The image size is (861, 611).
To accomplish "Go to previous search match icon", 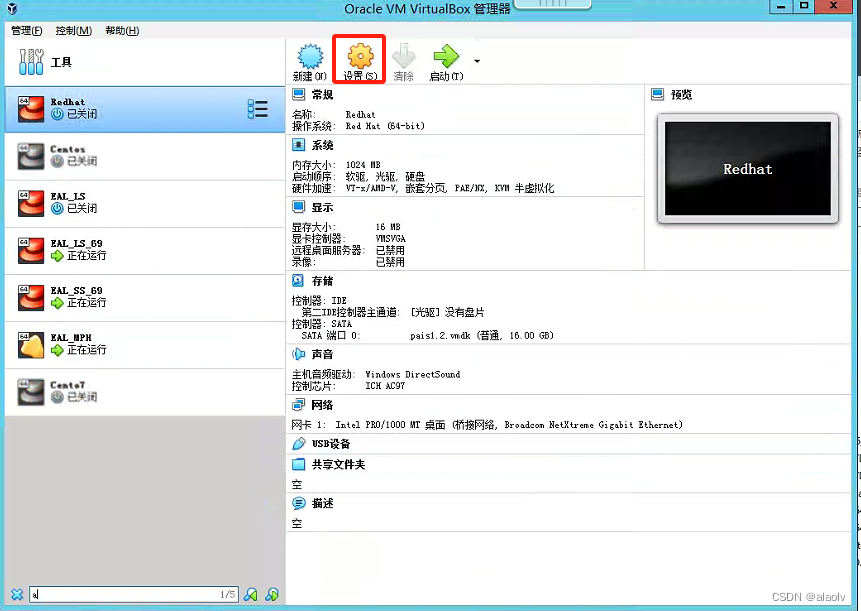I will click(x=251, y=594).
